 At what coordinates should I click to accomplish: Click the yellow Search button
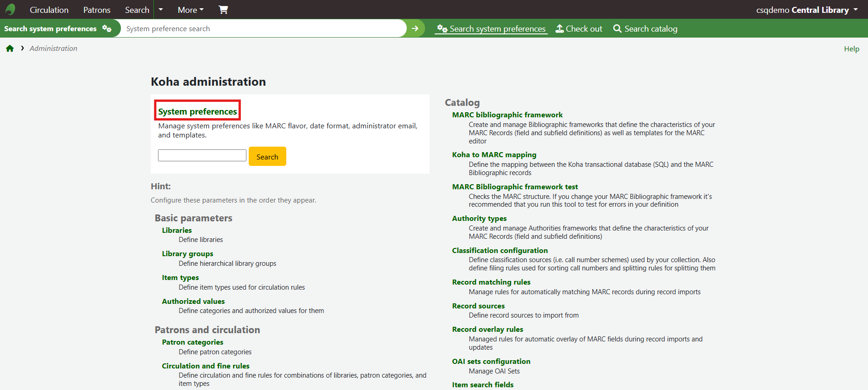click(x=267, y=157)
